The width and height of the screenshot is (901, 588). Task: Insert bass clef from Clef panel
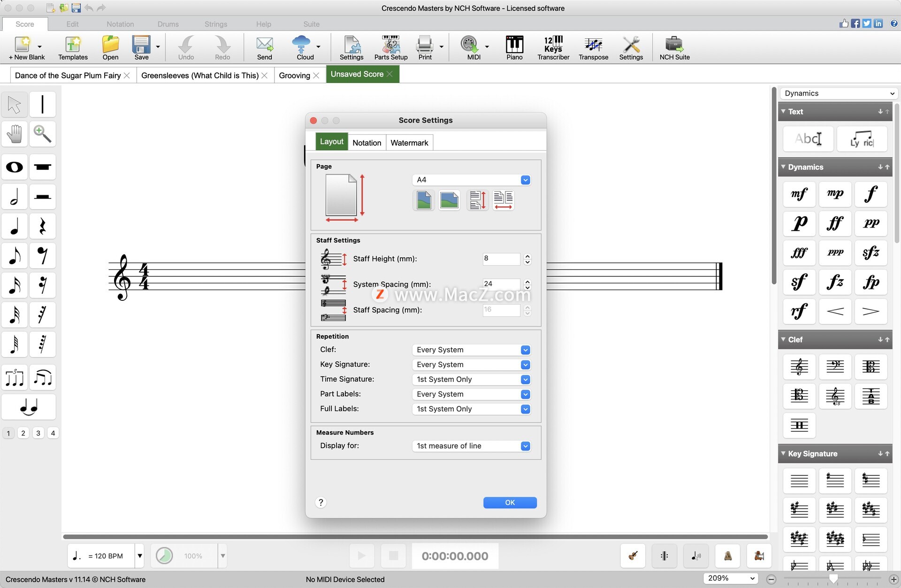tap(835, 367)
